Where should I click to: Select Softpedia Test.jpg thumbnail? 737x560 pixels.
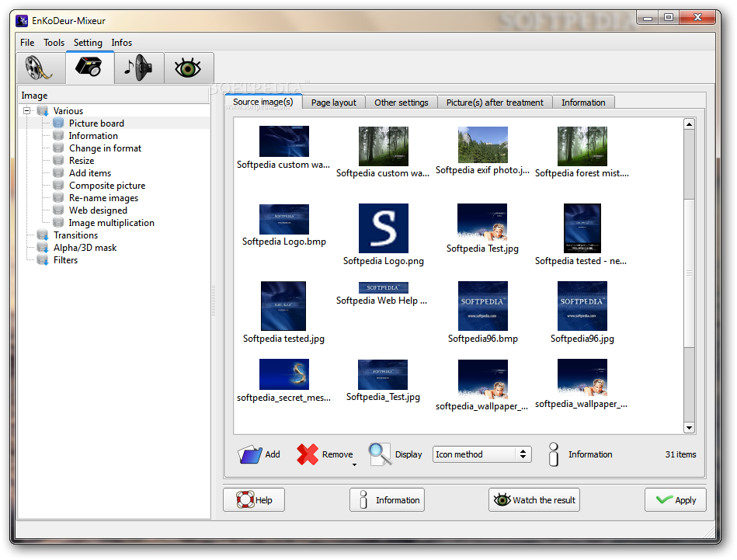point(482,222)
